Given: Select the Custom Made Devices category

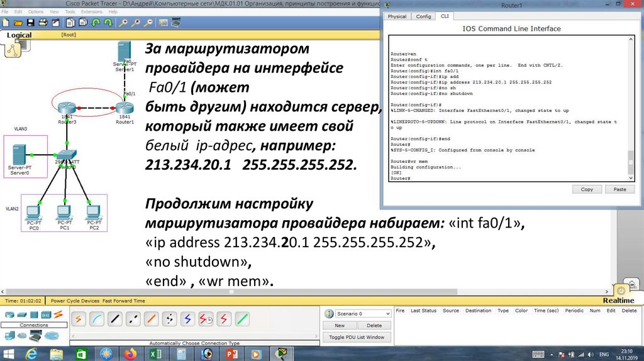Looking at the screenshot, I should (x=35, y=336).
